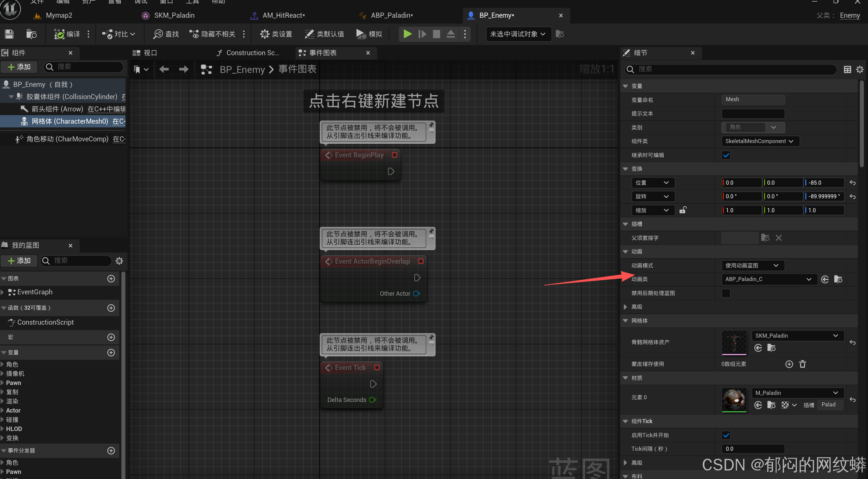Uncheck Start with Tick Enabled (启用Tick并开始)

click(726, 435)
